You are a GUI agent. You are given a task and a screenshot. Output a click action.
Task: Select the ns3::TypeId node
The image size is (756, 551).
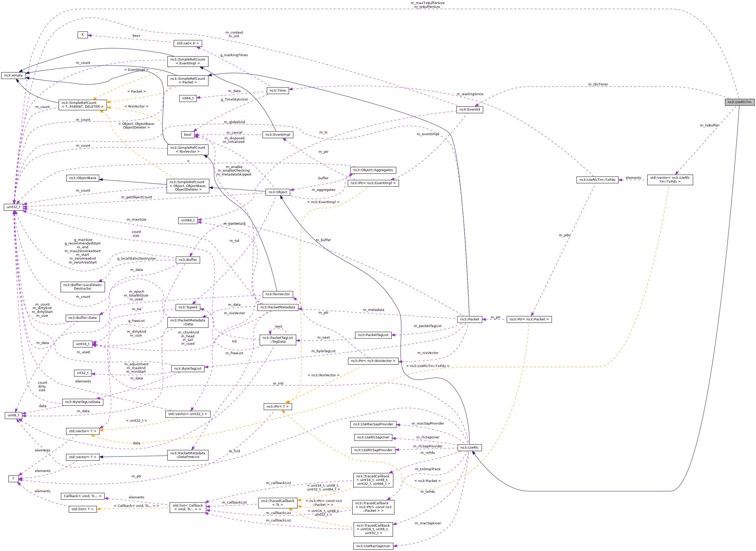[x=188, y=307]
